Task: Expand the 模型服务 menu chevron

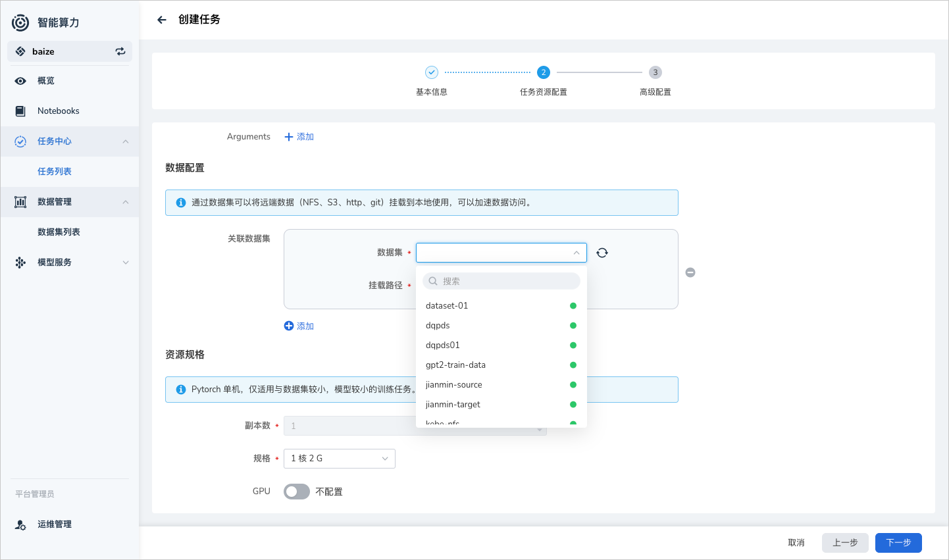Action: 126,263
